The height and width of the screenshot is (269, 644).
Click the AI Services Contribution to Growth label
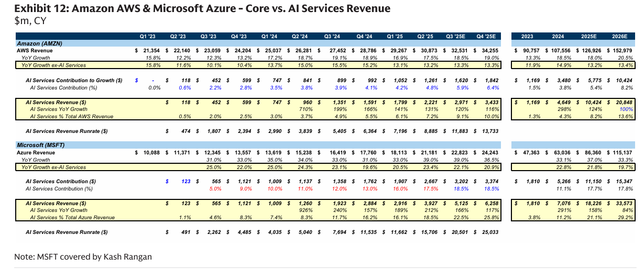[74, 81]
